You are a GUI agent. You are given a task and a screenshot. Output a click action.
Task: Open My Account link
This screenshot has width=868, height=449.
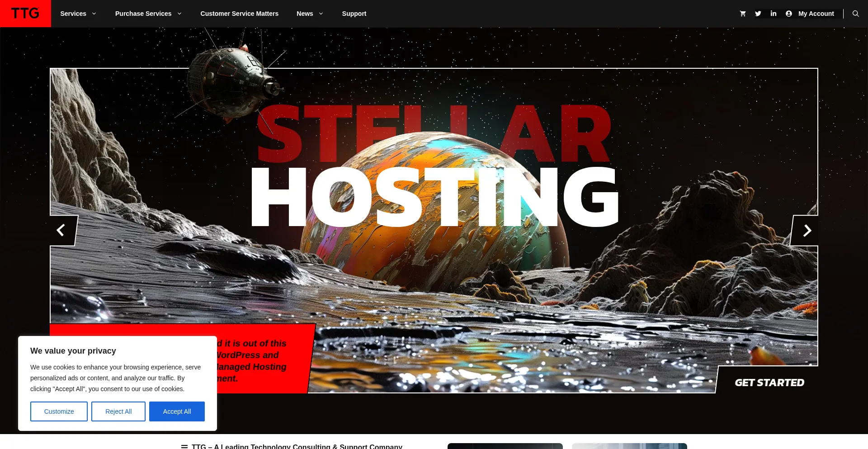click(816, 14)
